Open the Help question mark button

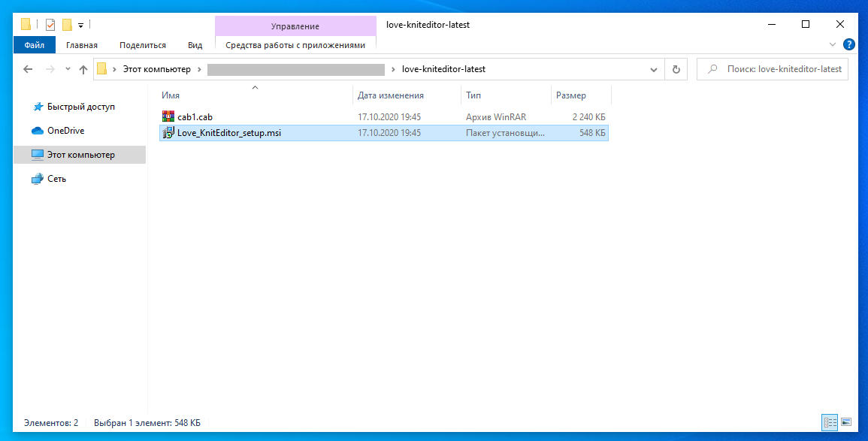point(848,45)
